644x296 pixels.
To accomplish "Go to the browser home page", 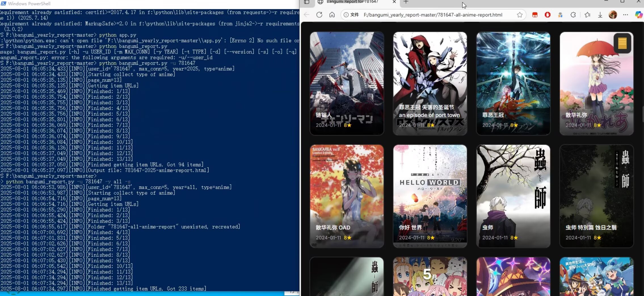I will (x=332, y=15).
